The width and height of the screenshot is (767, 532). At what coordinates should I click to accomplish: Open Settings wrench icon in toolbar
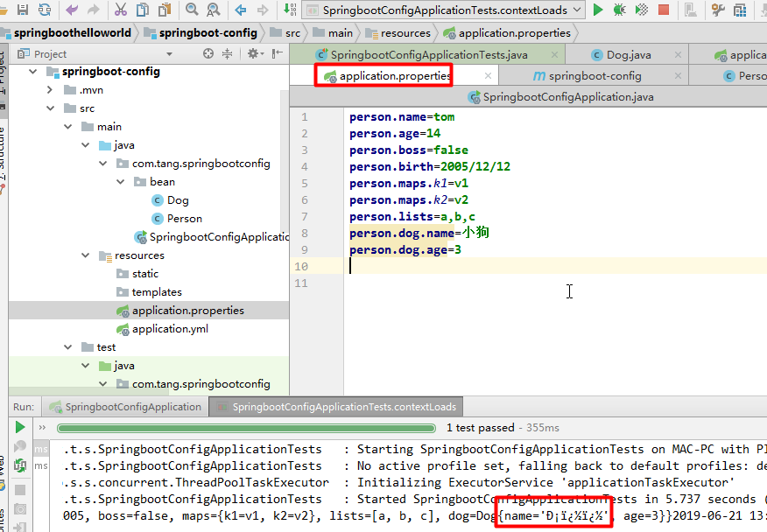(x=718, y=10)
